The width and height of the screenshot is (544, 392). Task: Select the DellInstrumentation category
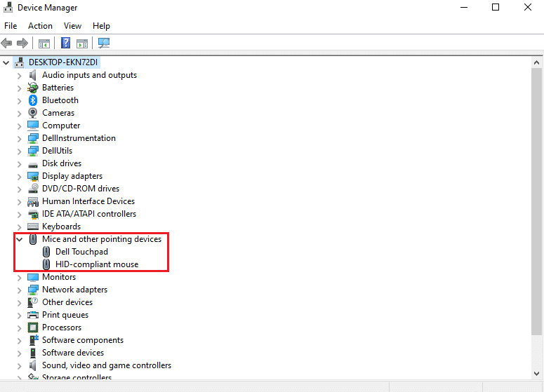click(x=79, y=138)
